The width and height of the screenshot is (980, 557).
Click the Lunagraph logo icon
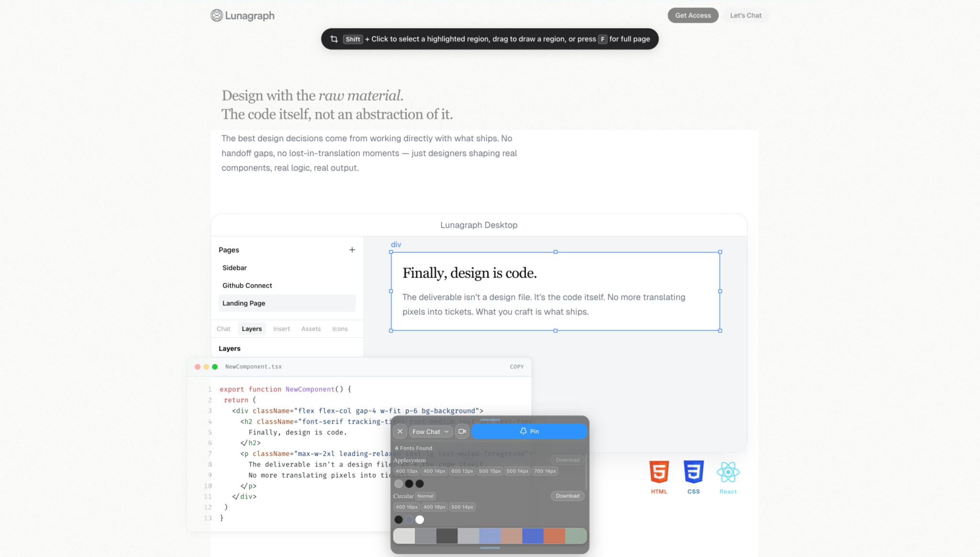pos(217,15)
